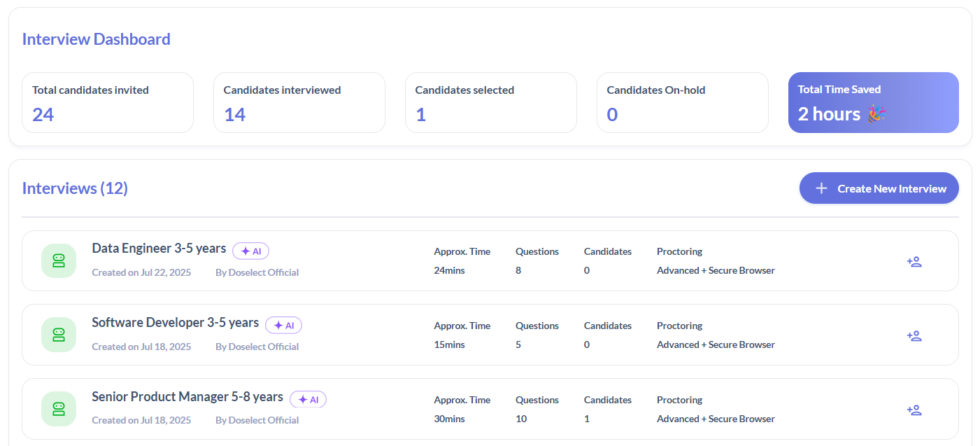Image resolution: width=980 pixels, height=446 pixels.
Task: Click the 8 questions value for Data Engineer
Action: 518,270
